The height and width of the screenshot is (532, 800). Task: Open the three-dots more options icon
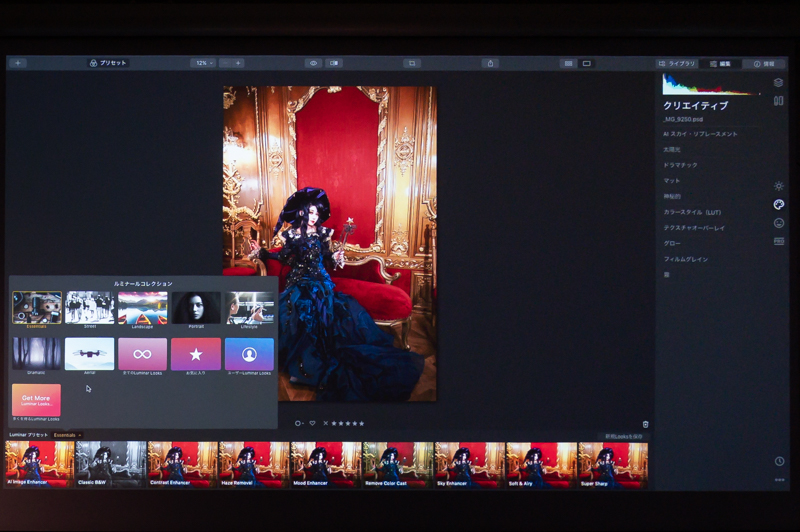coord(779,479)
